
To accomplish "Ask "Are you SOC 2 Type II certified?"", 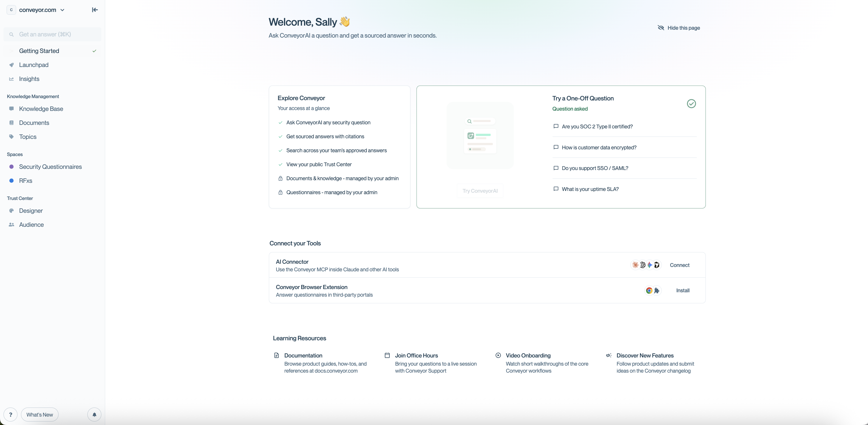I will click(624, 126).
